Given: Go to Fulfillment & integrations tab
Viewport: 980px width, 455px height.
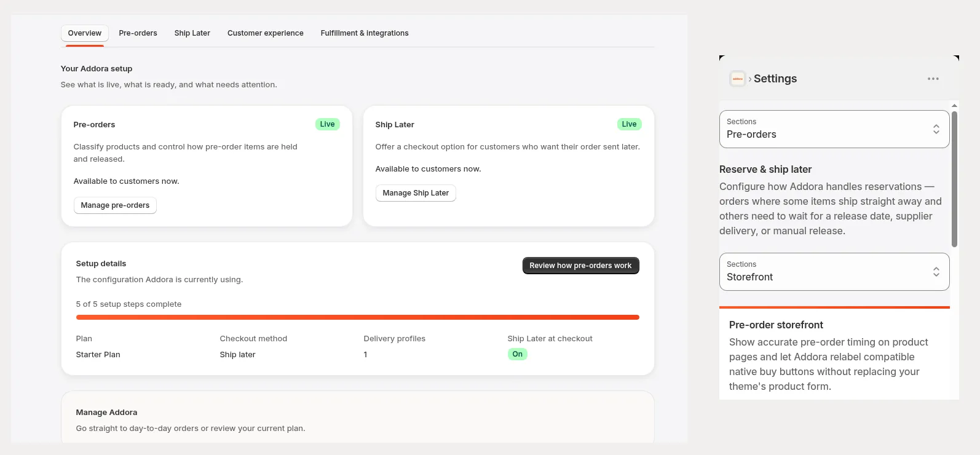Looking at the screenshot, I should 365,33.
